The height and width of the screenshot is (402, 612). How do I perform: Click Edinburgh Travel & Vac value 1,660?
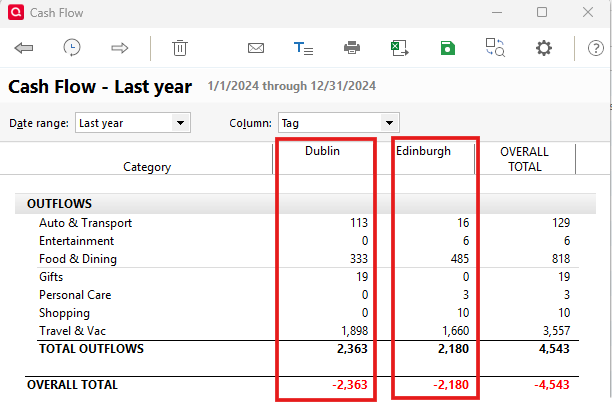(x=455, y=331)
